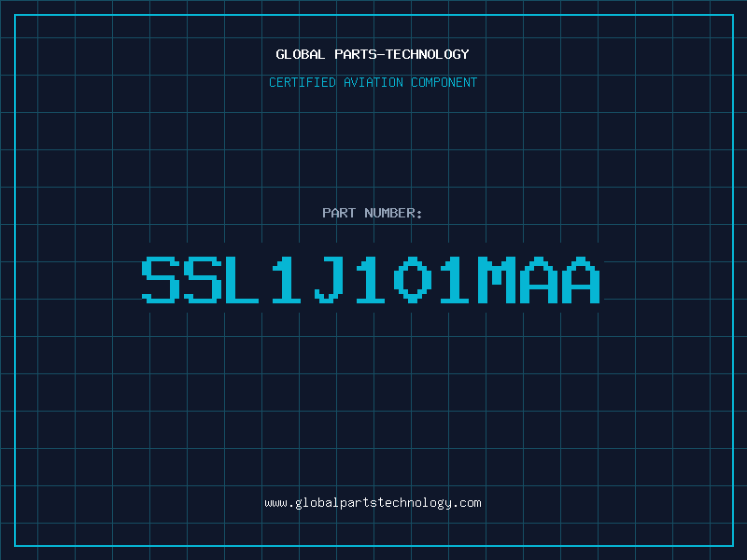Open the www.globalpartstechnology.com link
Image resolution: width=747 pixels, height=560 pixels.
(x=373, y=503)
